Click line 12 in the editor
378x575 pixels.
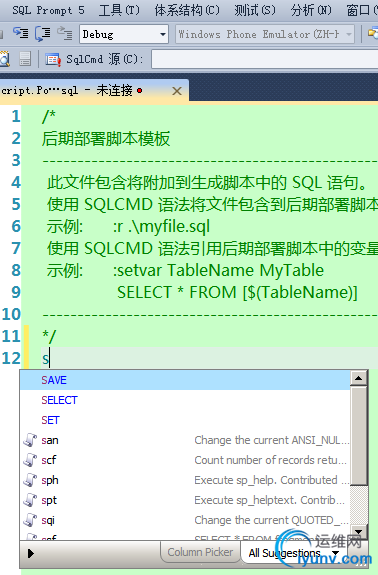tap(210, 358)
